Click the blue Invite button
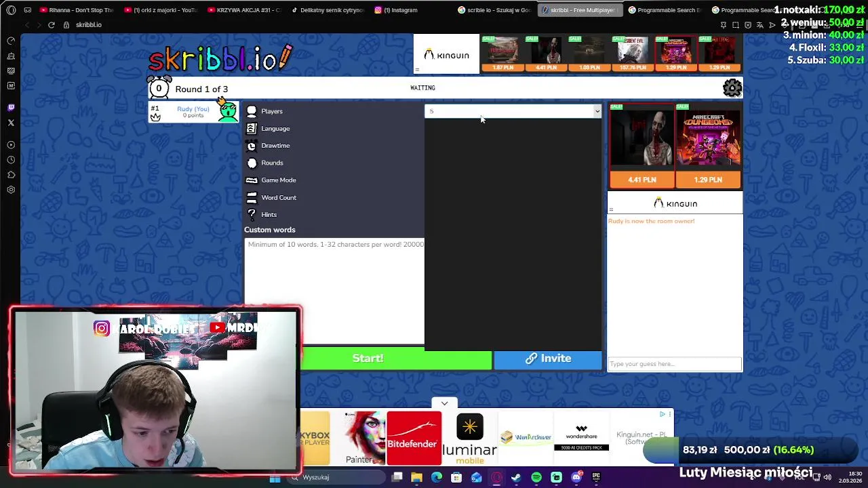868x488 pixels. [548, 359]
